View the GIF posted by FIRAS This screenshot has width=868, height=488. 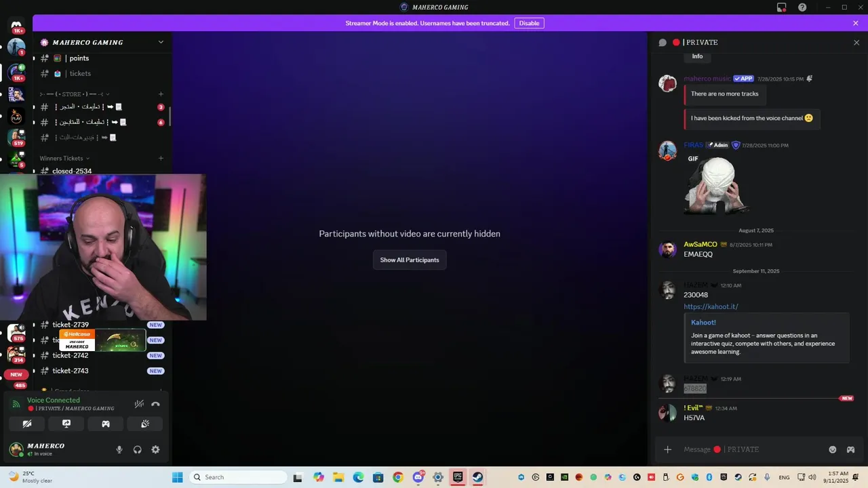[716, 184]
